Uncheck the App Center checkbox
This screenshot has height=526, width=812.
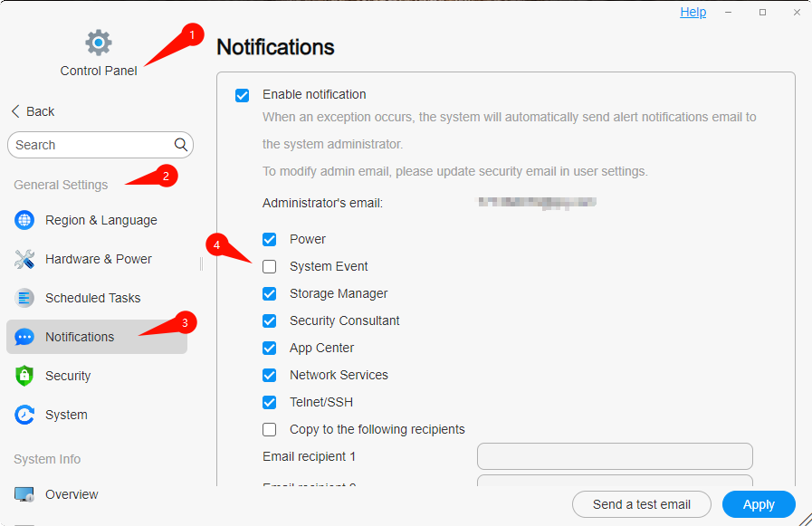coord(269,348)
